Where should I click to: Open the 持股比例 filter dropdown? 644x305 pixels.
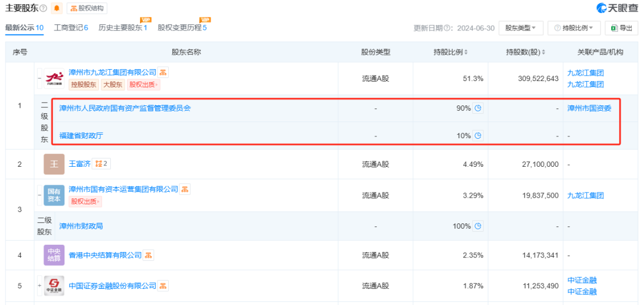click(x=574, y=28)
